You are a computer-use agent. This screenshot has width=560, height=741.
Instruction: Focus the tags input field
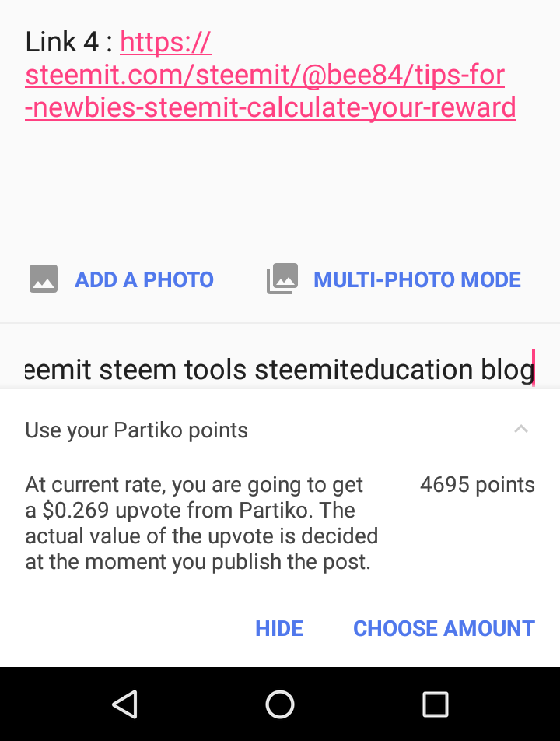pyautogui.click(x=278, y=369)
